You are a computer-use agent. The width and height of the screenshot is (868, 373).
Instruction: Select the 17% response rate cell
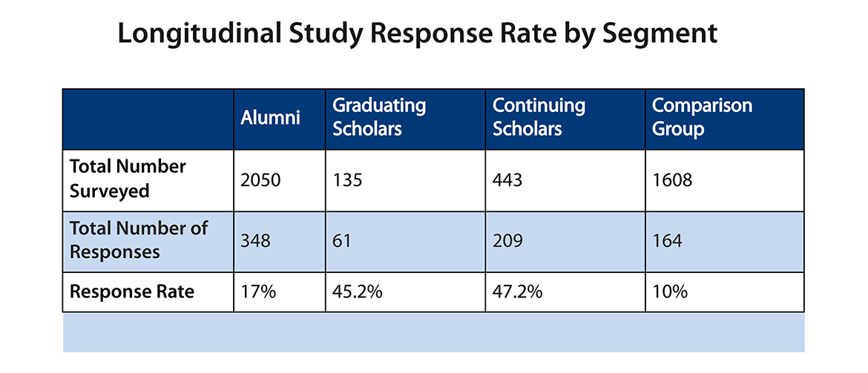point(258,292)
